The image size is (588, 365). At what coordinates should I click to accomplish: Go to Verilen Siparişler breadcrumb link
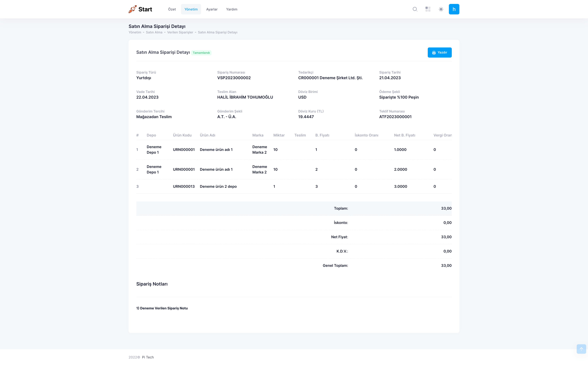[180, 32]
